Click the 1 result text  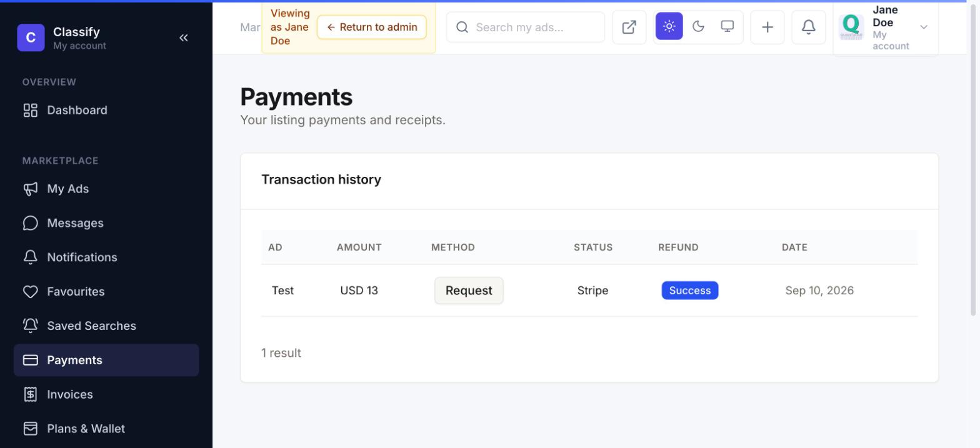click(x=281, y=353)
